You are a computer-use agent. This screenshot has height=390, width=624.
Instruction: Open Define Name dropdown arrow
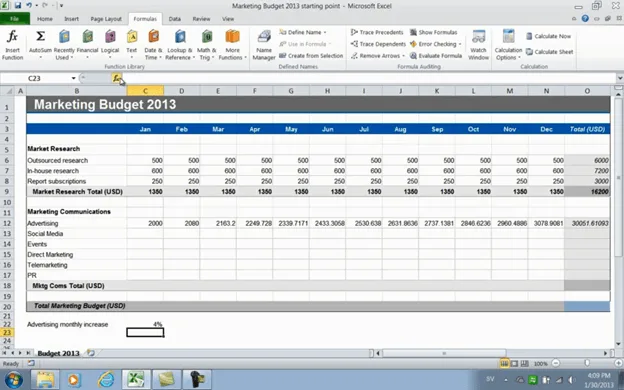325,32
